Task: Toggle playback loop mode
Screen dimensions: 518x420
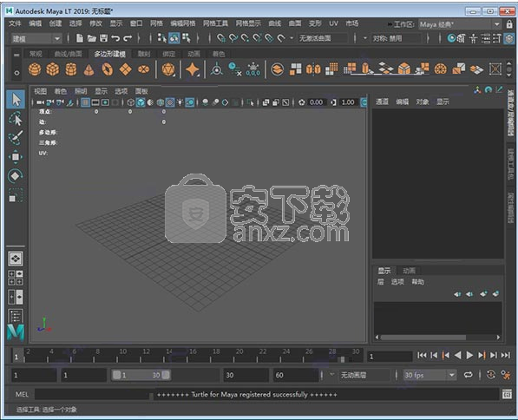Action: (469, 375)
